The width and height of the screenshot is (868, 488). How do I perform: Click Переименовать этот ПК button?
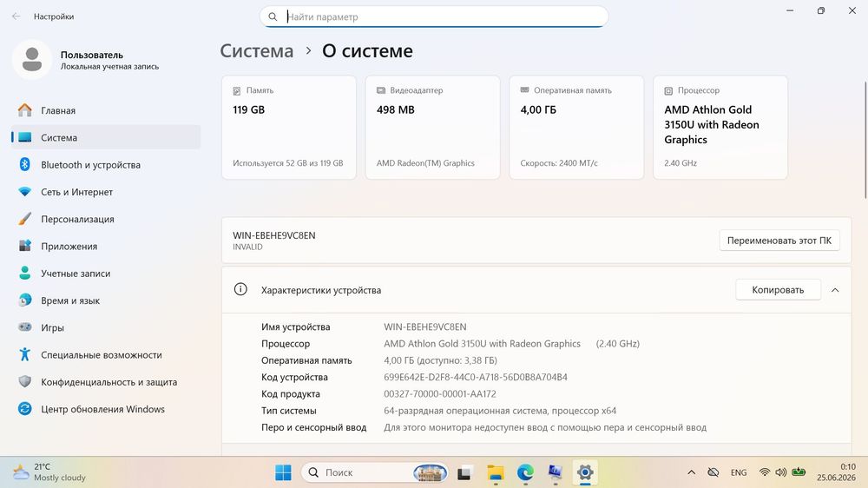coord(779,241)
